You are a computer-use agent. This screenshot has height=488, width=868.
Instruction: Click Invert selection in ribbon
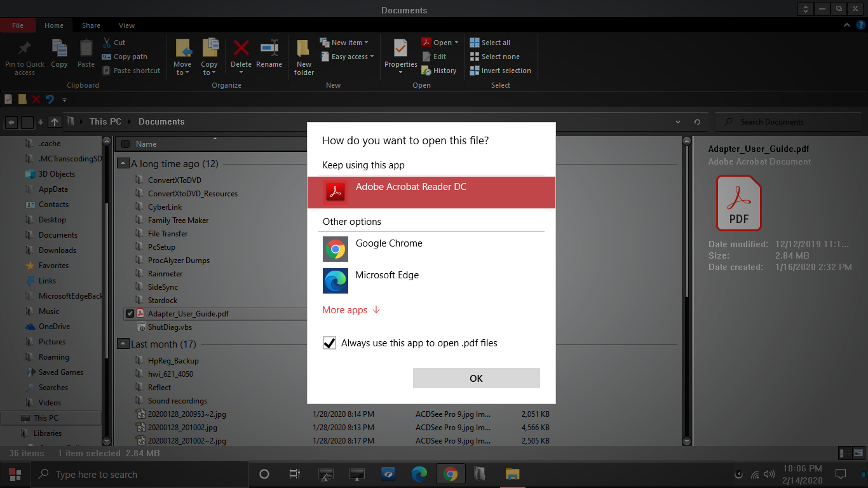[x=500, y=71]
